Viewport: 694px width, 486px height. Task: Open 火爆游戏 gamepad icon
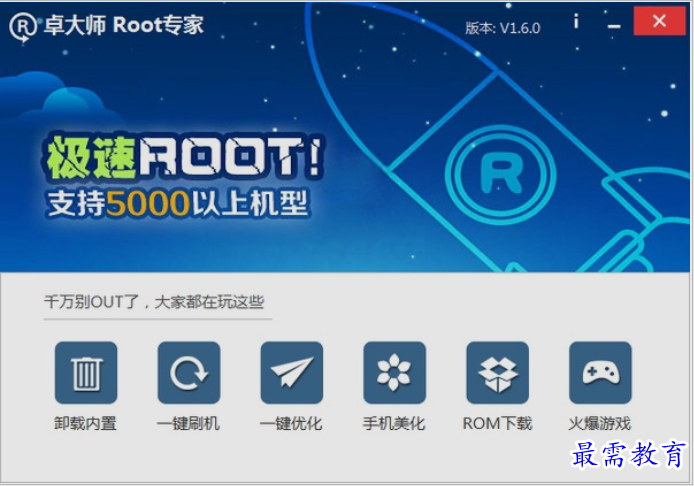tap(600, 373)
